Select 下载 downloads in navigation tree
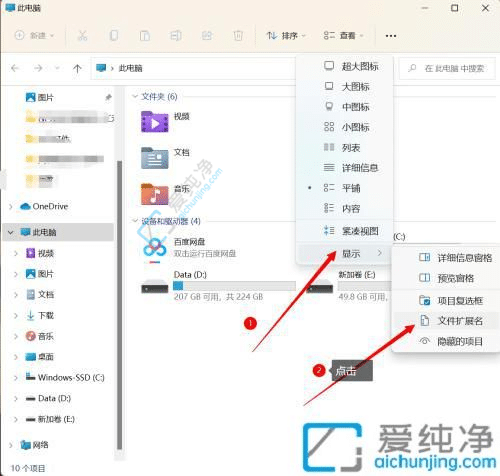Image resolution: width=500 pixels, height=476 pixels. 40,315
